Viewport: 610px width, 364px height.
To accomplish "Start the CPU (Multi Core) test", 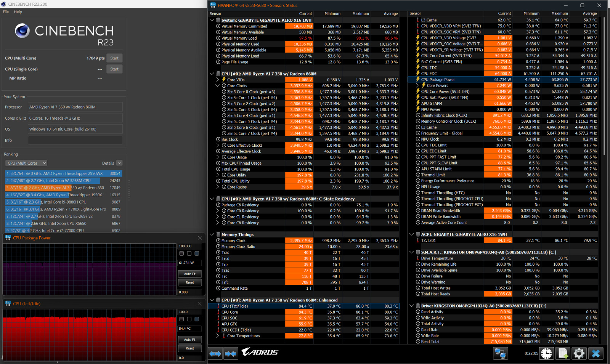I will 114,58.
